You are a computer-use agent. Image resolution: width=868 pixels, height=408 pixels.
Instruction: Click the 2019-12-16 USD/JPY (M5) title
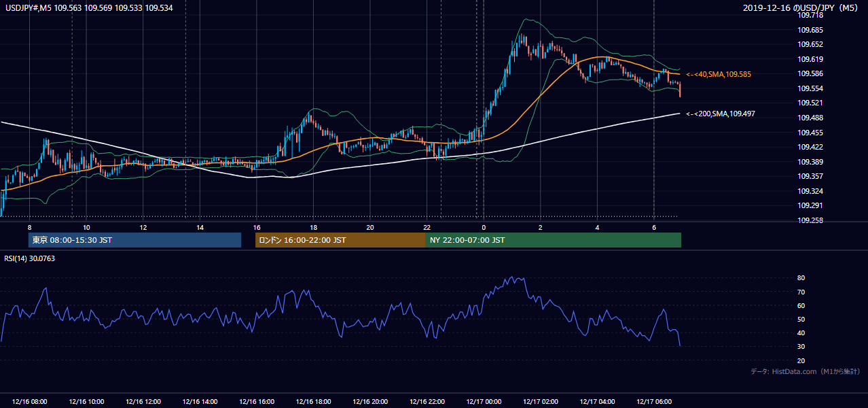tap(801, 8)
